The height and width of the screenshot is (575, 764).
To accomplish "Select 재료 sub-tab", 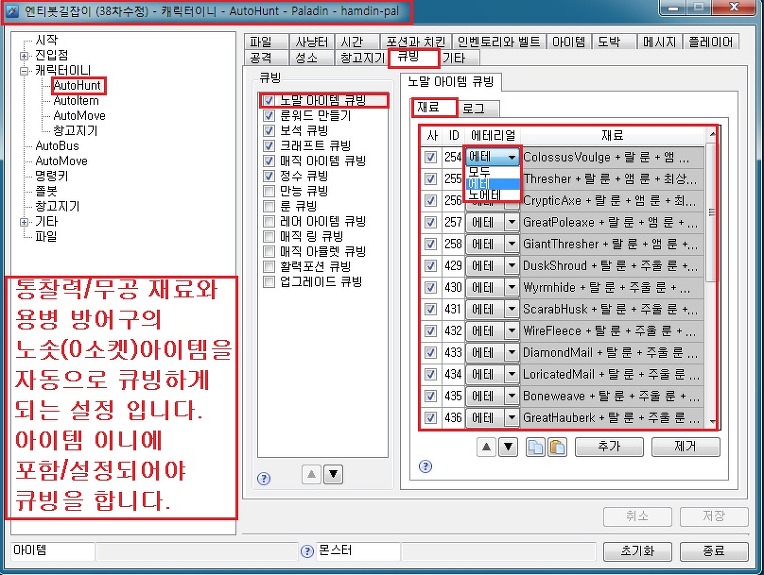I will pos(434,107).
